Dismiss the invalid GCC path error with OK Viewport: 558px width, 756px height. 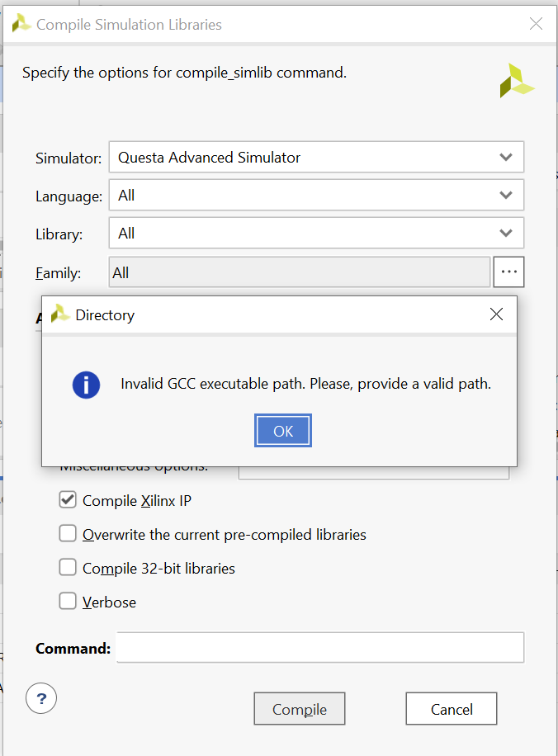click(282, 430)
